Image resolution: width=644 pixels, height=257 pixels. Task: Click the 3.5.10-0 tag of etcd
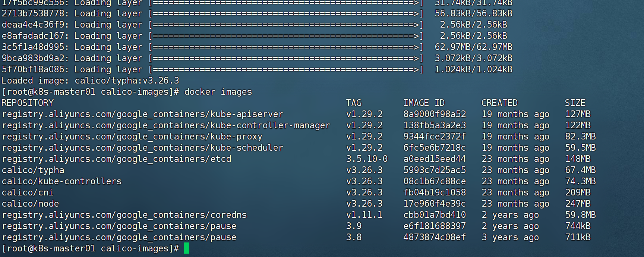coord(367,159)
